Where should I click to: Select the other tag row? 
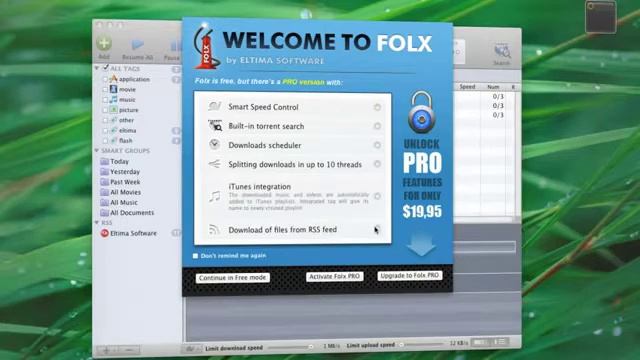(126, 120)
